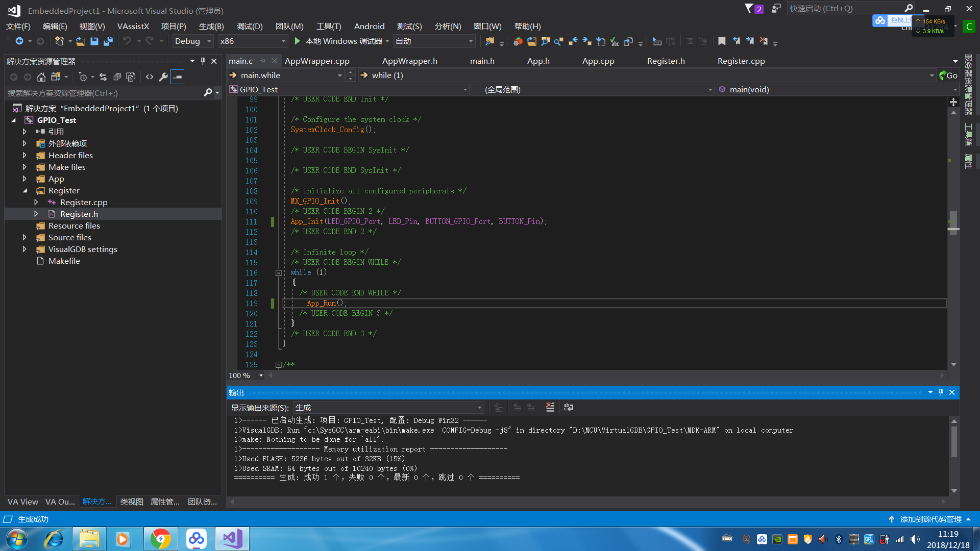Launch Google Chrome from the taskbar

[x=161, y=539]
